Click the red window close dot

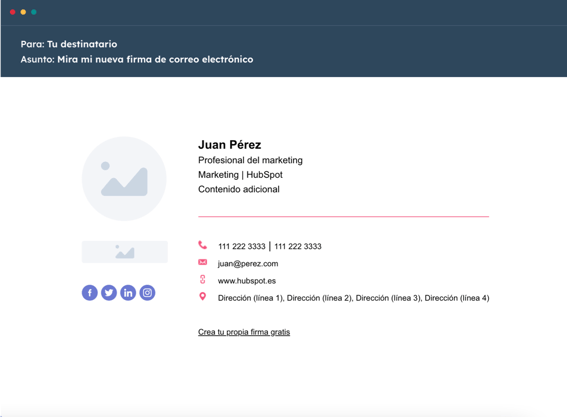coord(13,12)
